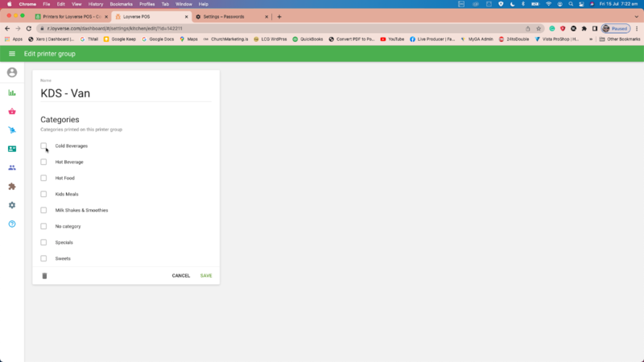Open Customers people icon in sidebar

pos(12,167)
